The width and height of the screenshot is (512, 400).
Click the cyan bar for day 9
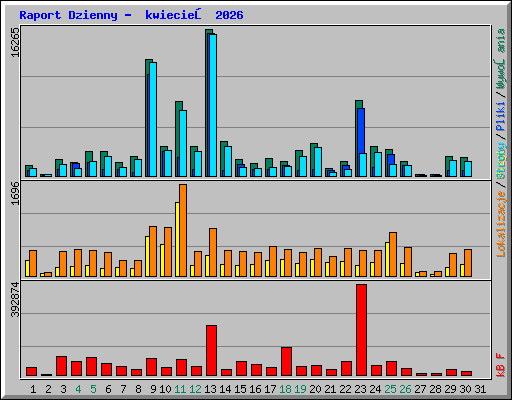pyautogui.click(x=153, y=119)
